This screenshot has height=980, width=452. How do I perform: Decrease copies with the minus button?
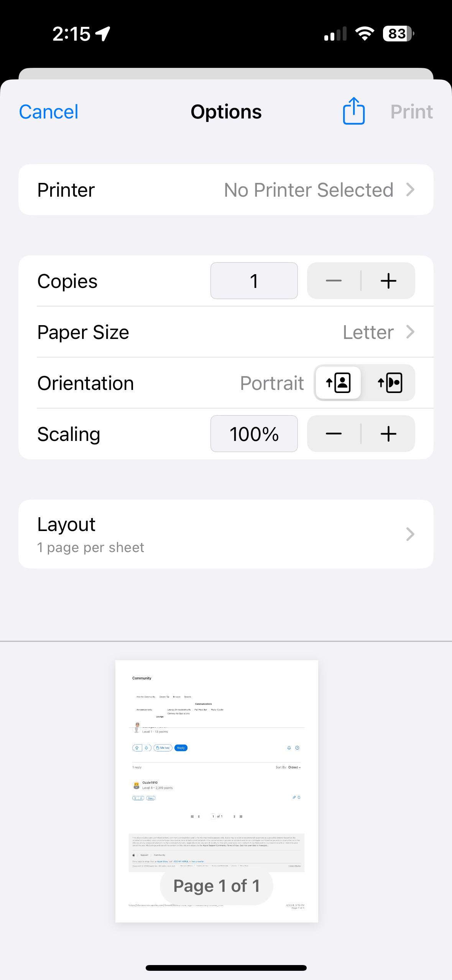click(x=334, y=281)
